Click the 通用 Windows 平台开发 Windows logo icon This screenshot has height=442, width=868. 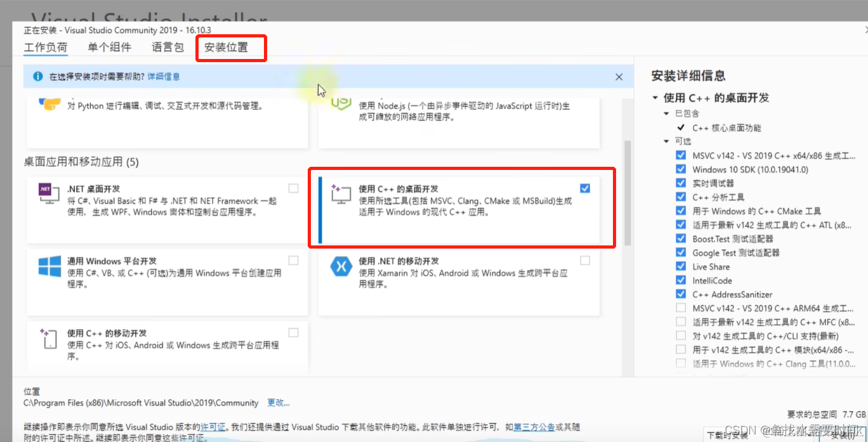pyautogui.click(x=48, y=267)
